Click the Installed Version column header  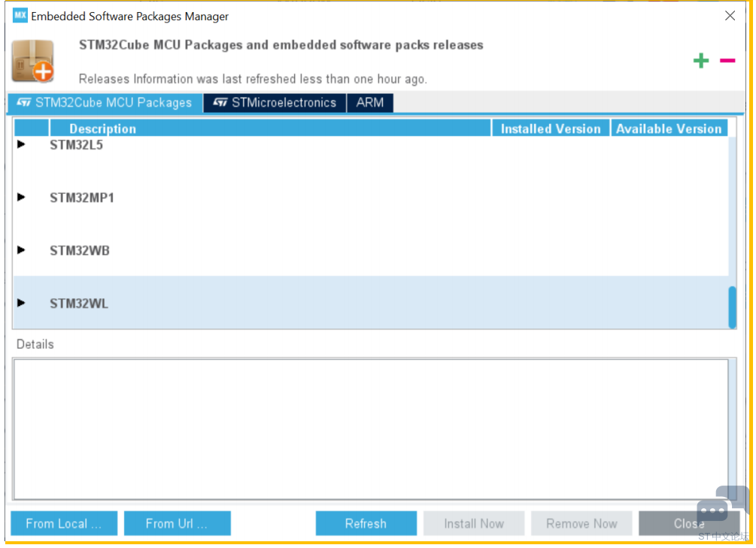point(551,129)
